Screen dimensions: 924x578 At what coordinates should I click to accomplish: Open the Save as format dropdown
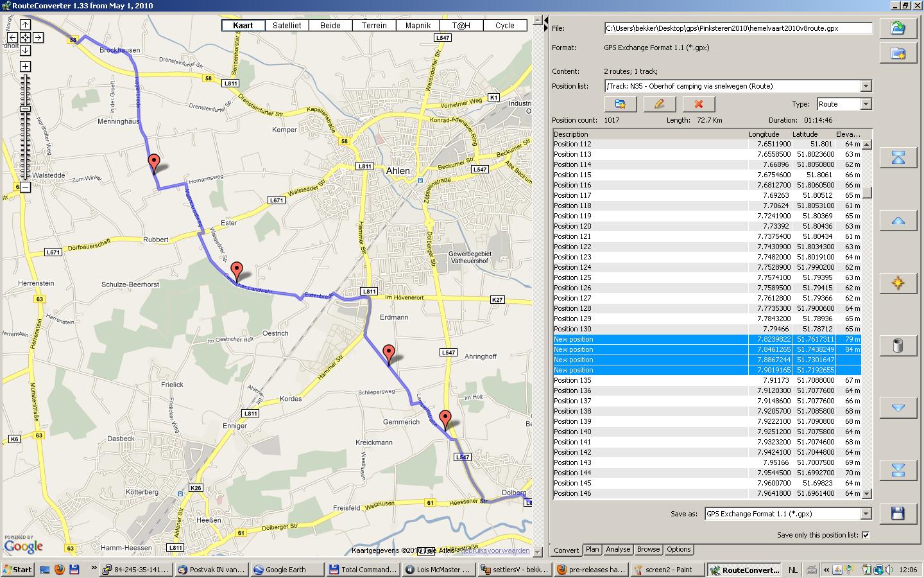pos(866,514)
